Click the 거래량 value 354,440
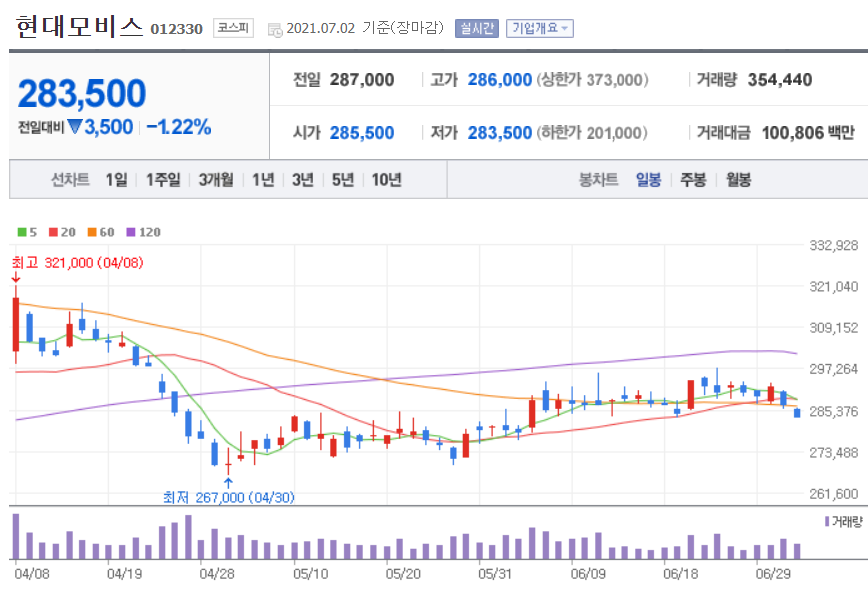This screenshot has width=868, height=591. click(x=780, y=80)
